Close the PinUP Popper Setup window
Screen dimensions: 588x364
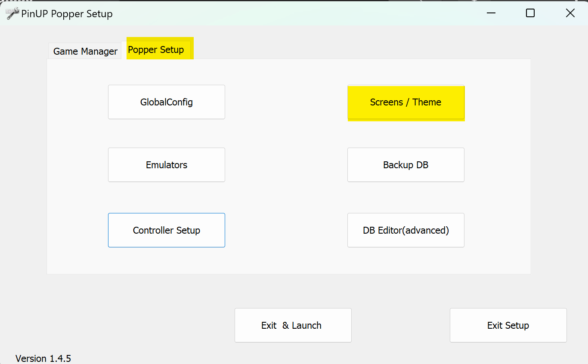pyautogui.click(x=570, y=13)
